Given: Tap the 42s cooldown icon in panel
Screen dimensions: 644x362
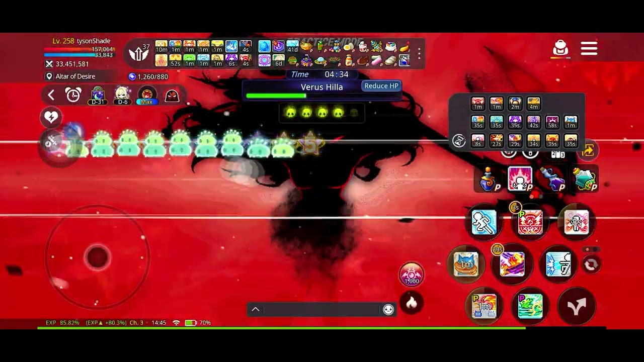Looking at the screenshot, I should click(x=533, y=122).
